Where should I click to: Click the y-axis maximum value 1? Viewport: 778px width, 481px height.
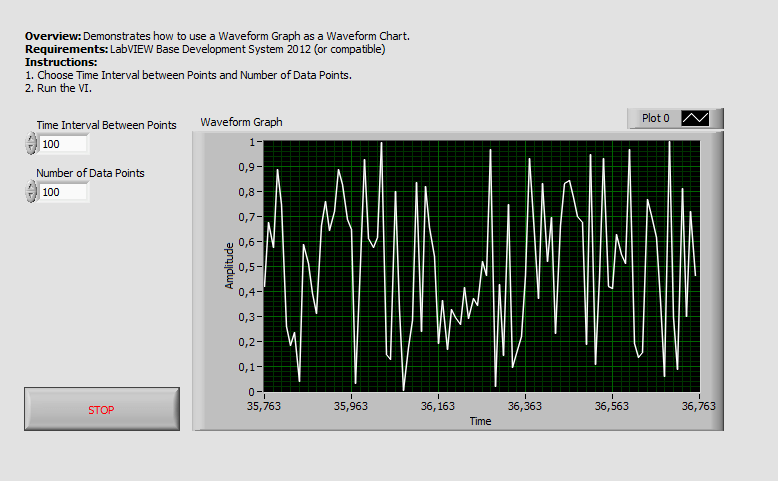(252, 142)
